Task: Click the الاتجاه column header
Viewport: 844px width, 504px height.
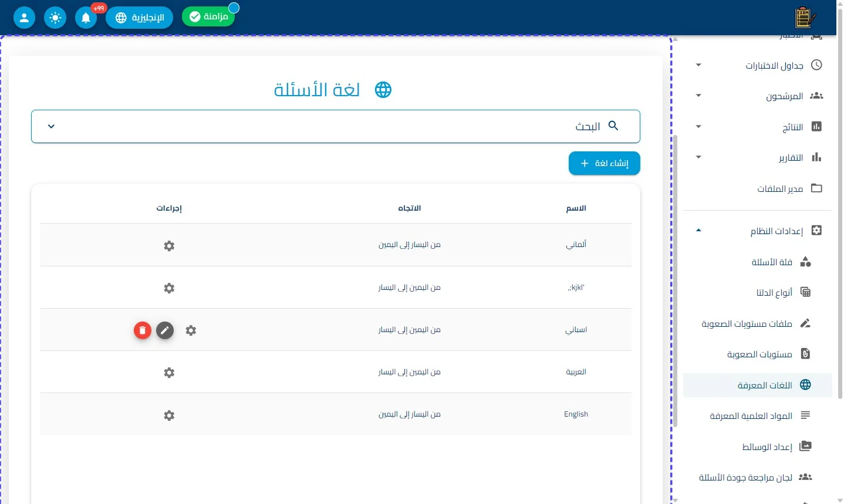Action: click(410, 208)
